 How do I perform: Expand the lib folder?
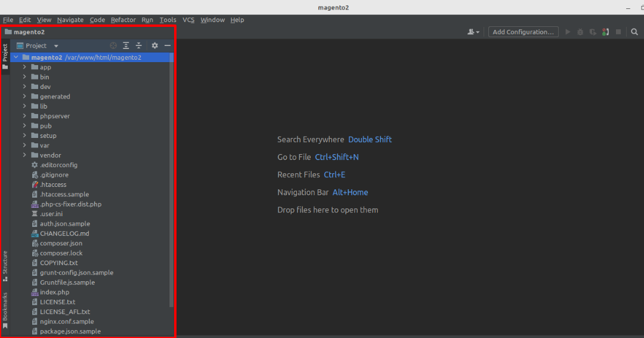point(24,106)
